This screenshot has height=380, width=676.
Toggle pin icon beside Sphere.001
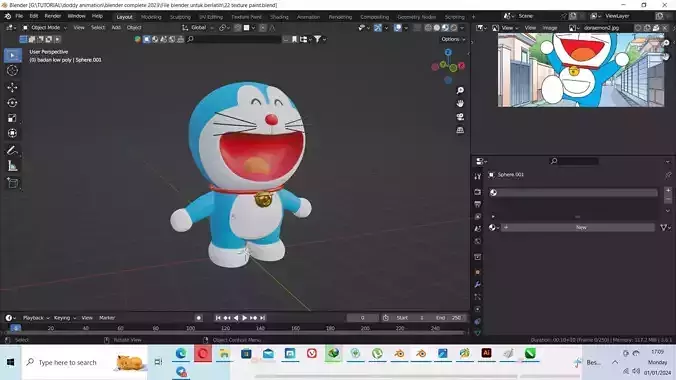[x=668, y=175]
